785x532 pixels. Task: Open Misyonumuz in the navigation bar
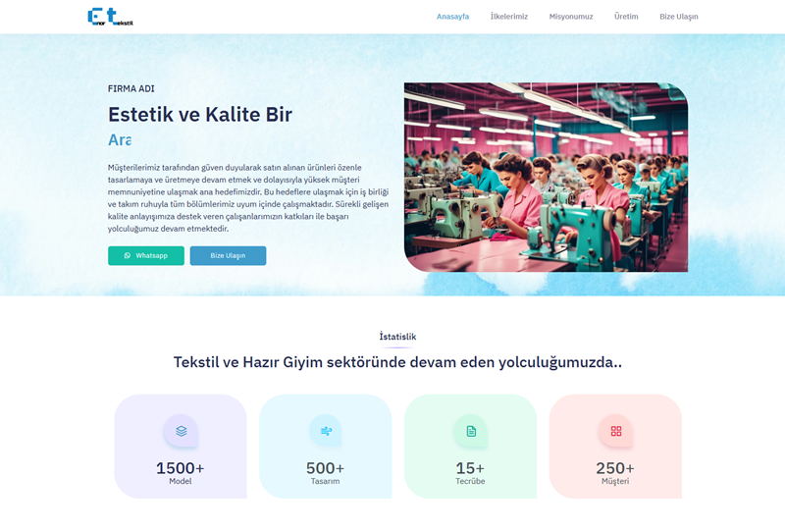571,17
